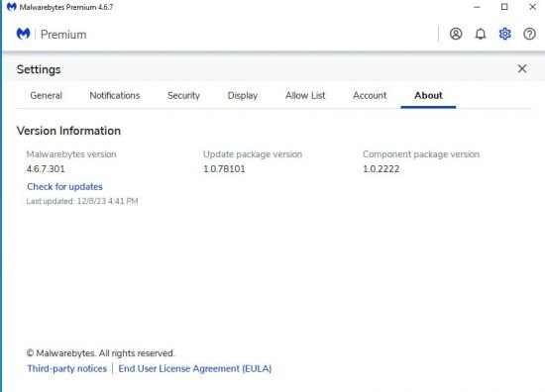545x392 pixels.
Task: Click the Update package version label
Action: point(253,154)
